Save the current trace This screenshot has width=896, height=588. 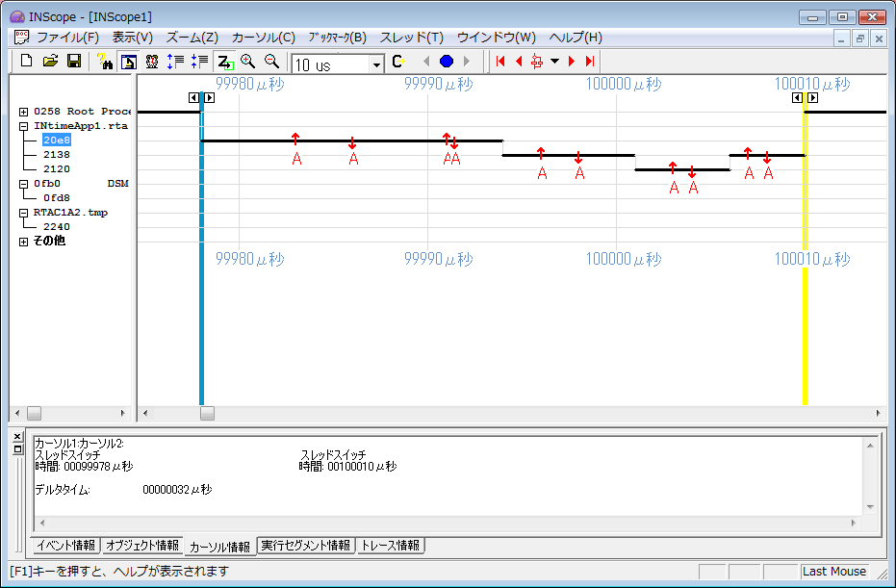[73, 61]
